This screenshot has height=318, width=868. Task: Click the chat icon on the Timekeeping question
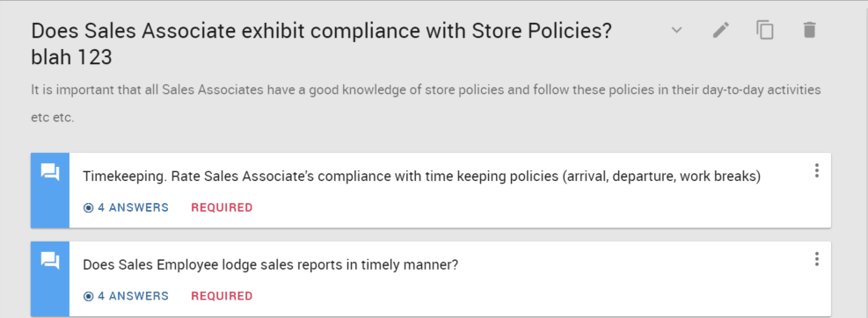tap(50, 172)
